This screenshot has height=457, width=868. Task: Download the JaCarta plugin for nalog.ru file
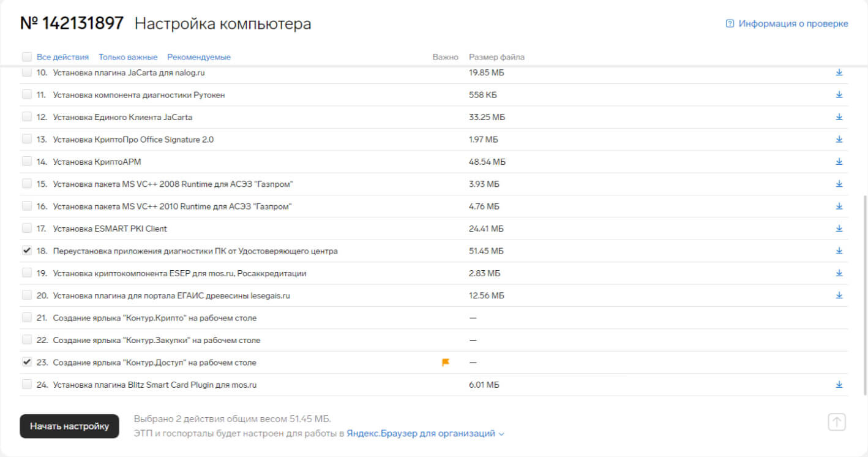point(839,72)
